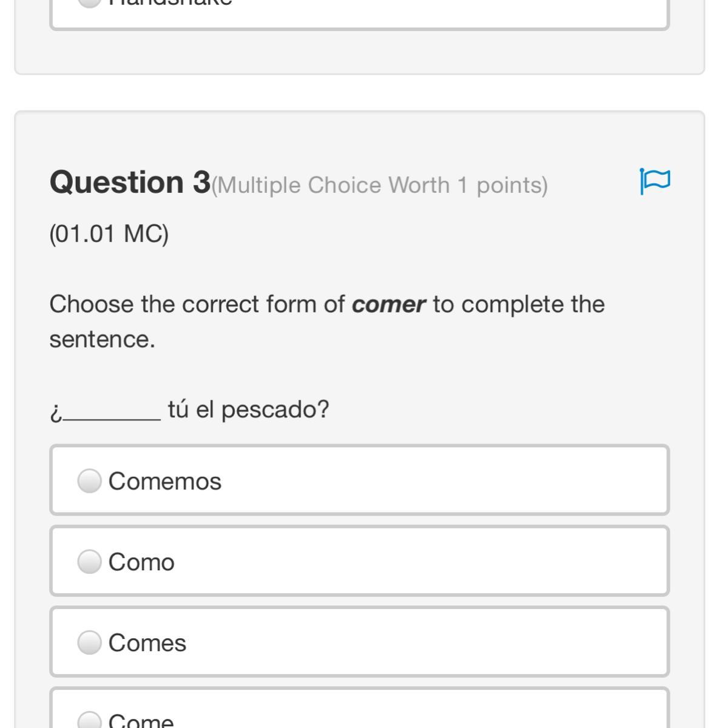Click the Multiple Choice Worth 1 points text
The image size is (727, 728).
tap(380, 185)
